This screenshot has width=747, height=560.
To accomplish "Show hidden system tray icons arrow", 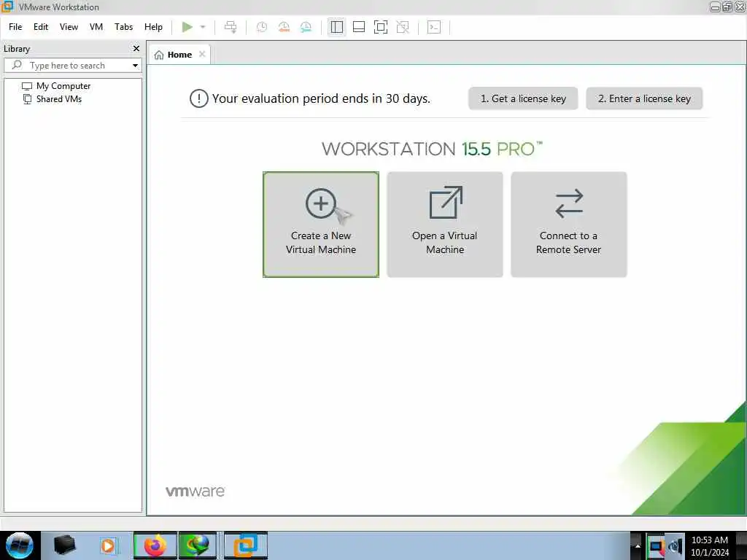I will click(x=637, y=545).
